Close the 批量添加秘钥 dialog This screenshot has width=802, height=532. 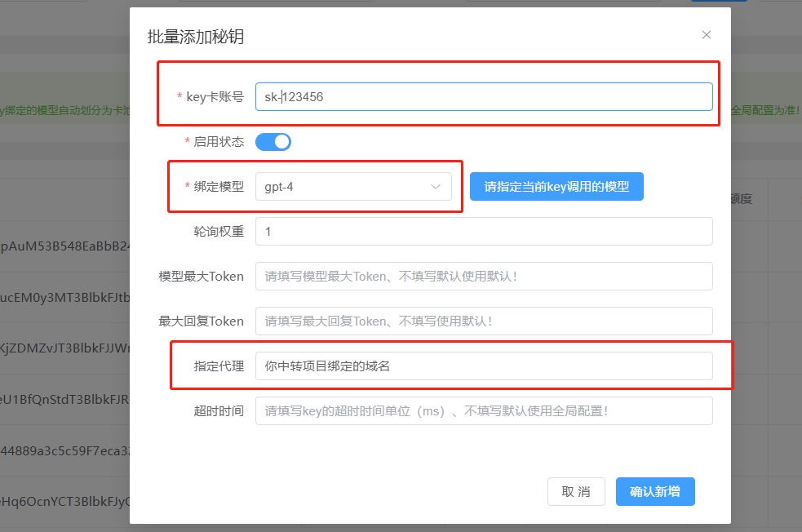click(x=706, y=34)
